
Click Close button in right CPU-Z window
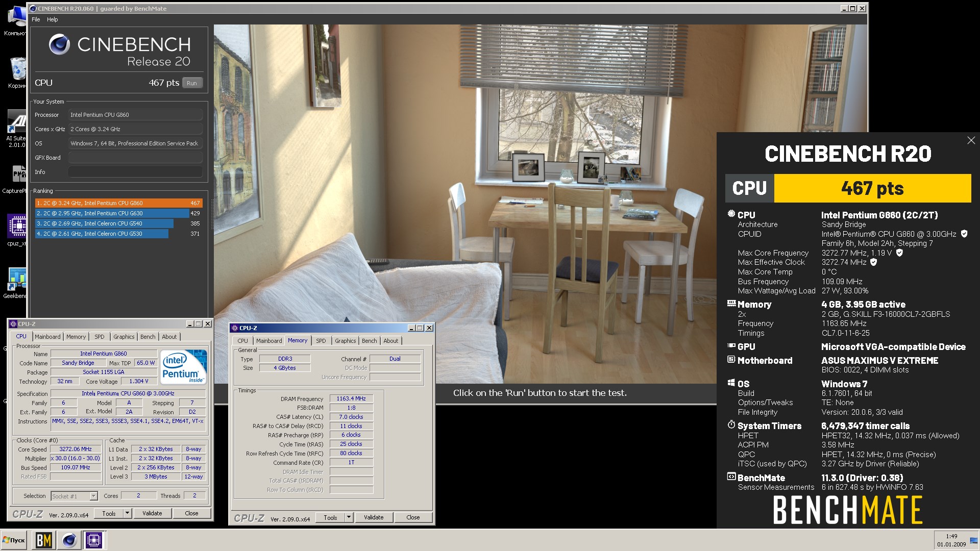pyautogui.click(x=413, y=517)
